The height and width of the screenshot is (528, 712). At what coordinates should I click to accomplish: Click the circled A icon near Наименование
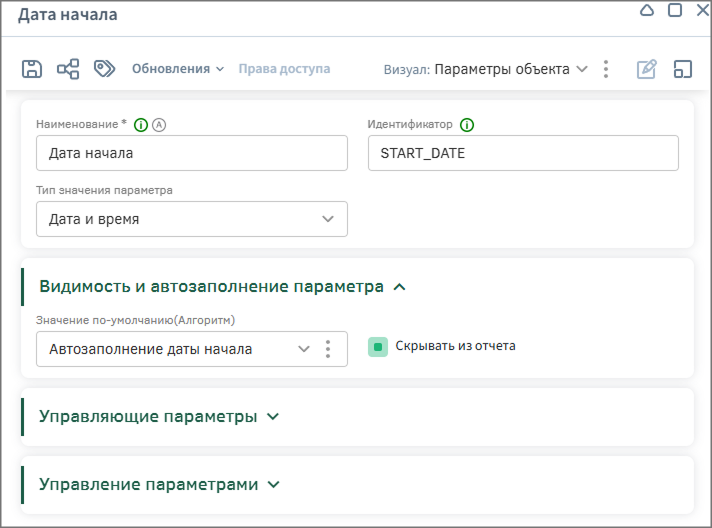[158, 125]
